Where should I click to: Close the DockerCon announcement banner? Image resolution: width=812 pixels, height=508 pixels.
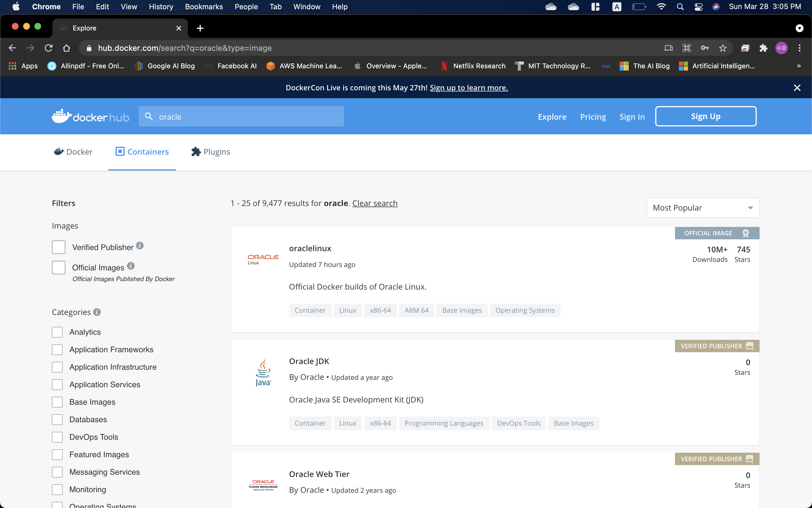797,88
